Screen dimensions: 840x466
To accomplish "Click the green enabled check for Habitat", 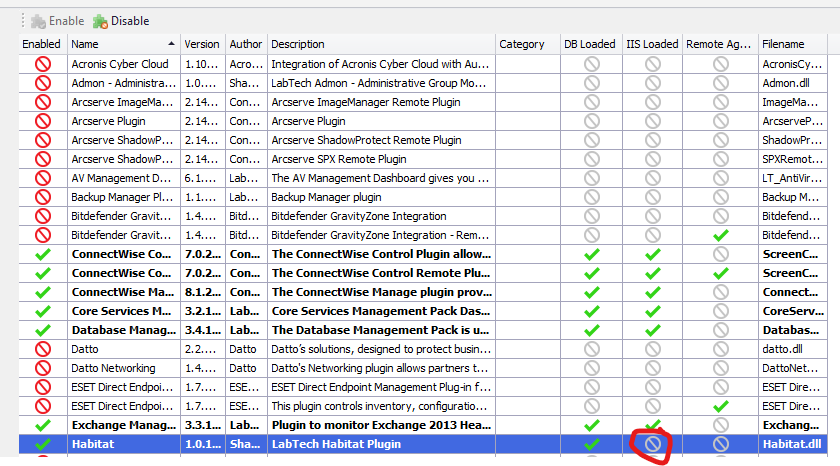I will point(42,444).
